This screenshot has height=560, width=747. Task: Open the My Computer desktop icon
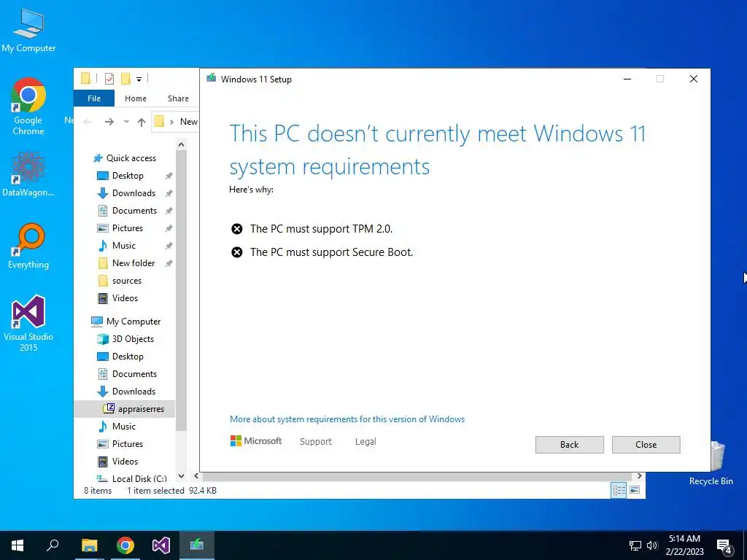click(x=28, y=30)
